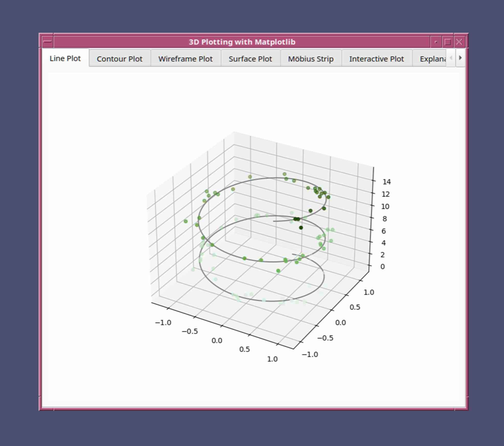Go to the Interactive Plot tab
The height and width of the screenshot is (446, 504).
click(x=376, y=59)
